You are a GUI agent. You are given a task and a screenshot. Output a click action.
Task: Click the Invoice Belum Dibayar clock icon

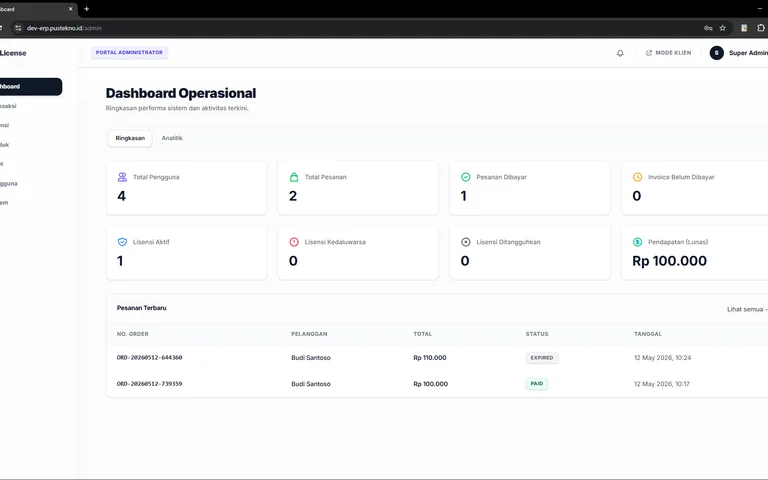tap(637, 177)
